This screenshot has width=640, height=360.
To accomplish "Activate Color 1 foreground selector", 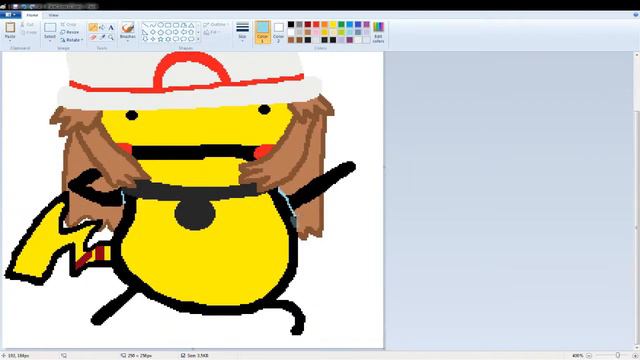I will (262, 32).
